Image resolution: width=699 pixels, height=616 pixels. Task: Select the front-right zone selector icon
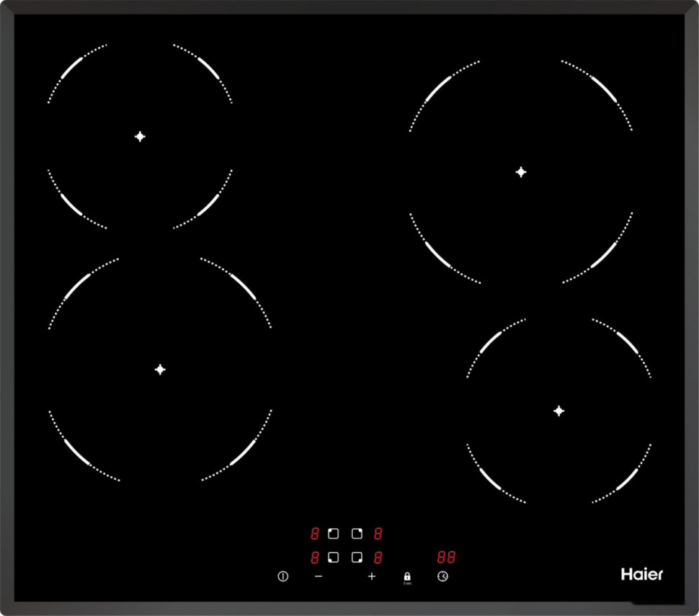click(x=356, y=558)
